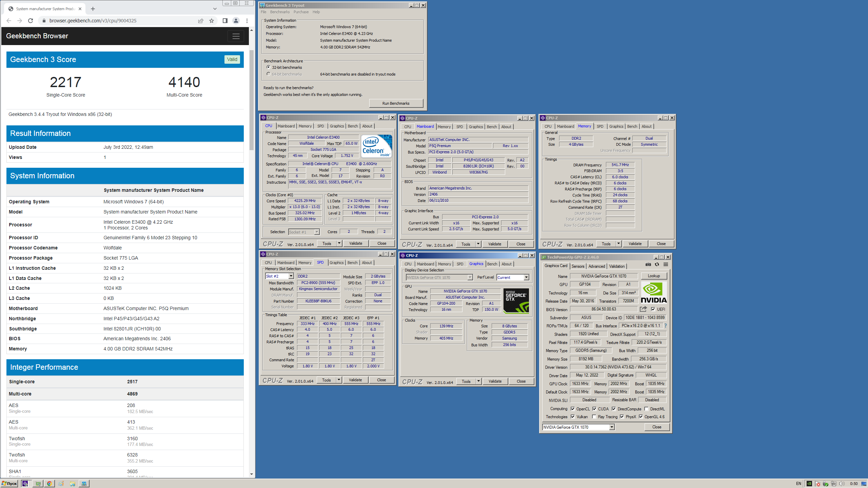Toggle the Vulkan checkbox
Image resolution: width=868 pixels, height=488 pixels.
(x=573, y=417)
